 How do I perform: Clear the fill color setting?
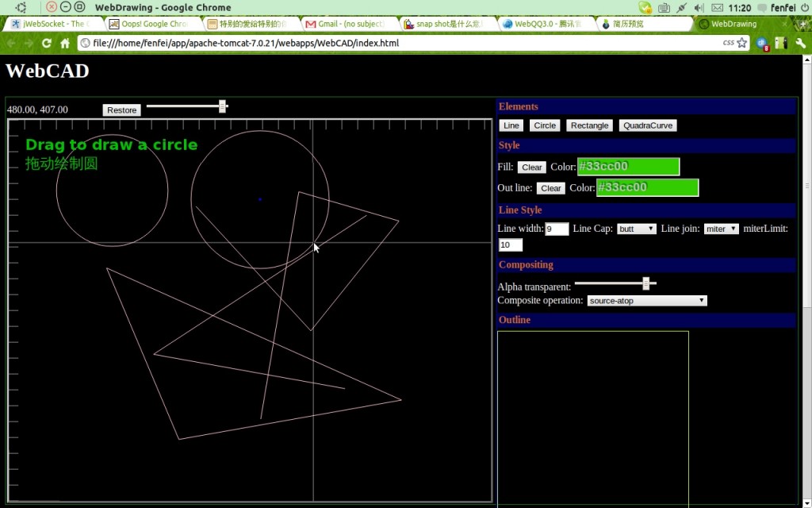point(531,167)
